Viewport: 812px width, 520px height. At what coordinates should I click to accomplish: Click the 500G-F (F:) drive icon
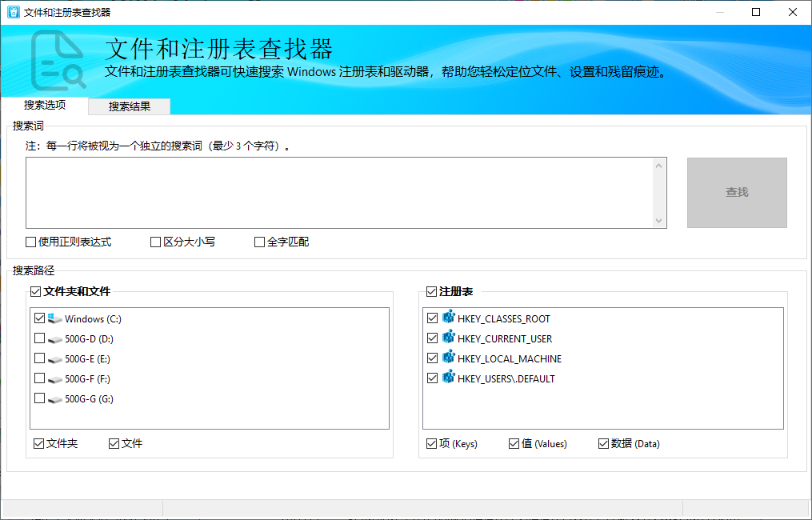coord(54,379)
